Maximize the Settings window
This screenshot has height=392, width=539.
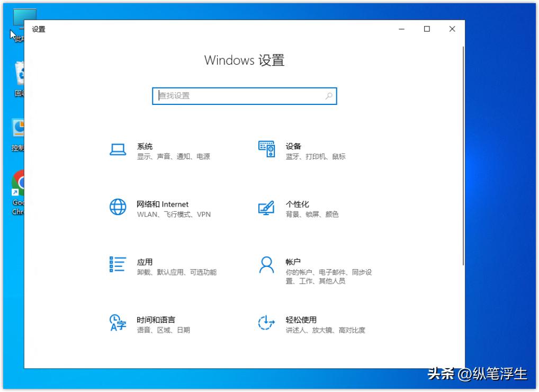(427, 29)
